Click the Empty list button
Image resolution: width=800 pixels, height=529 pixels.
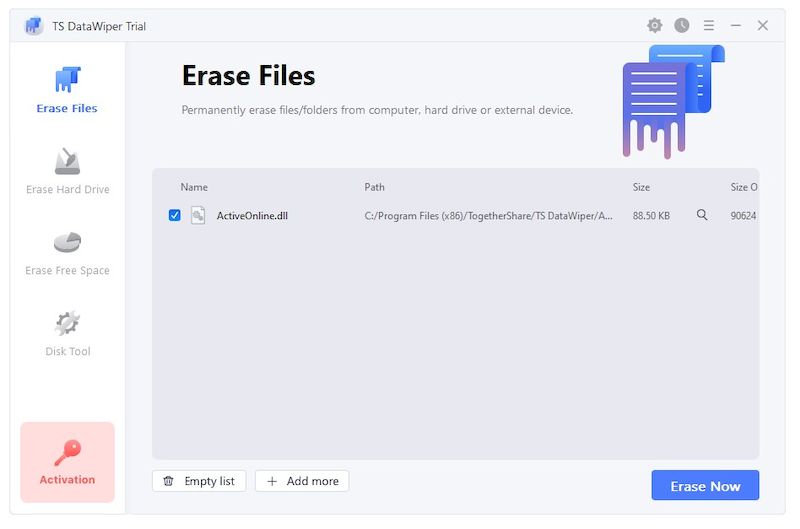[199, 481]
